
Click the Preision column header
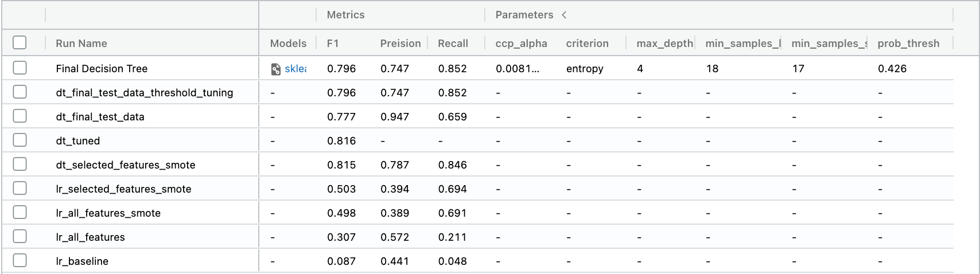tap(400, 44)
